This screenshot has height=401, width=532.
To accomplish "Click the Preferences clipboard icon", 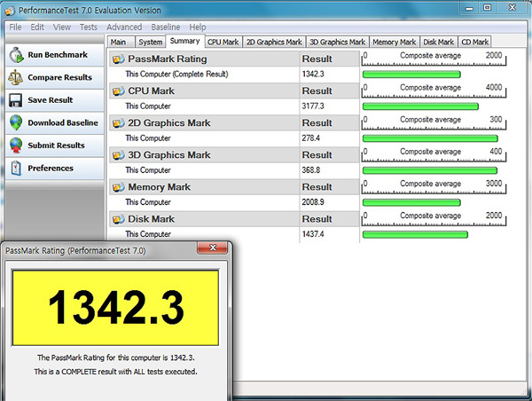I will (x=16, y=168).
